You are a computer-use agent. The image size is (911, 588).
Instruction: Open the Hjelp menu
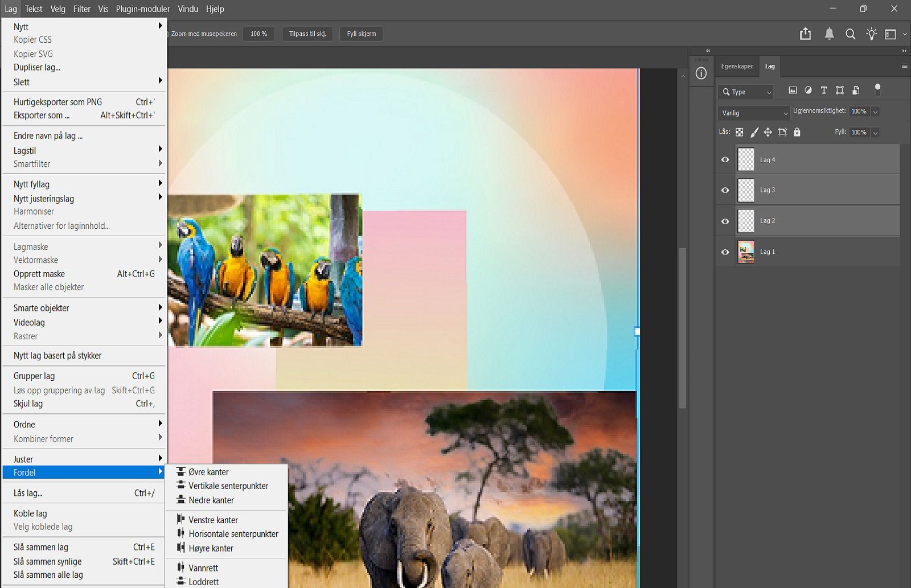(x=215, y=9)
